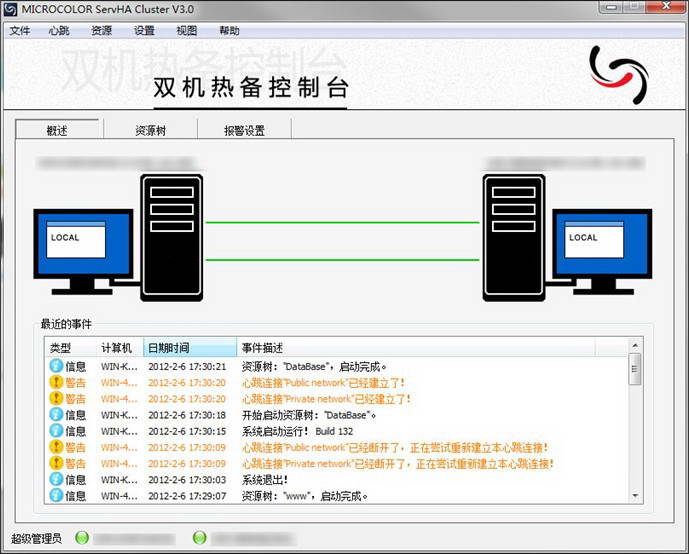
Task: Click second green status indicator in status bar
Action: coord(200,537)
